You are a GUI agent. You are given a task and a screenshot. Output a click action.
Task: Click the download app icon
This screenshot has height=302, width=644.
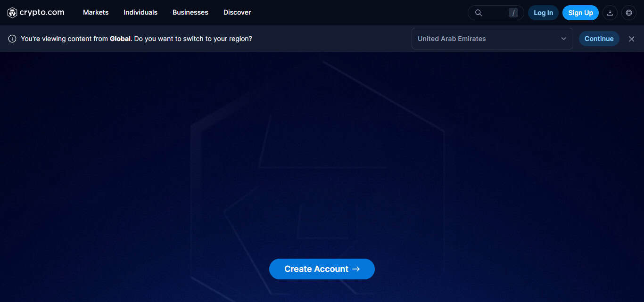[x=610, y=13]
